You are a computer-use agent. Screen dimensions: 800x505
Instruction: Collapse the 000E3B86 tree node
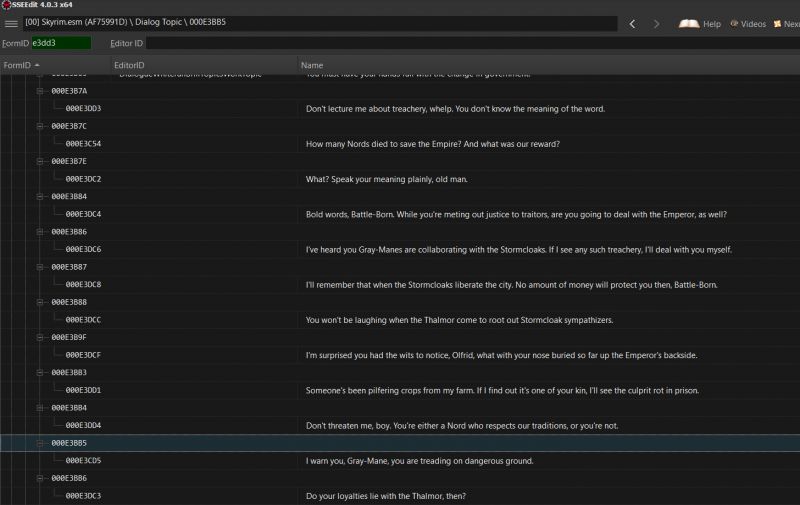click(x=40, y=232)
